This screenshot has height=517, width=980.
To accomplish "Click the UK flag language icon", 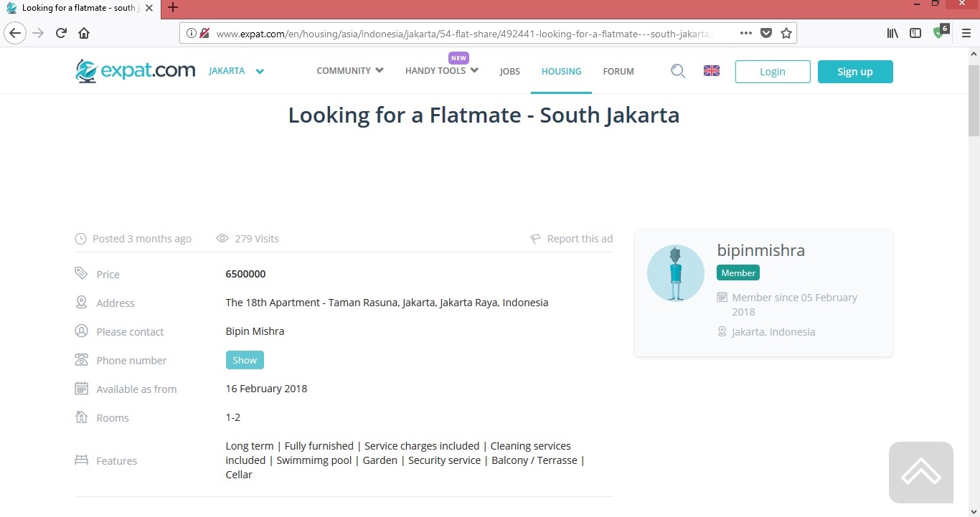I will [711, 71].
